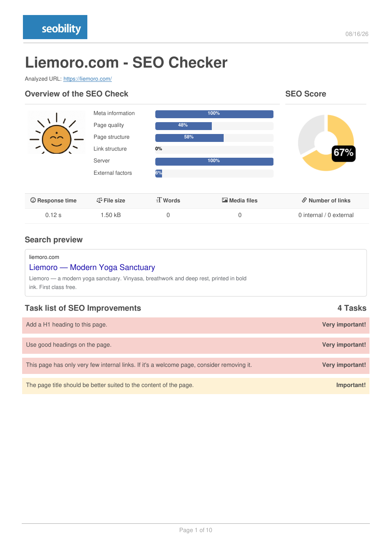Click the 0.12 s response time value

point(53,215)
